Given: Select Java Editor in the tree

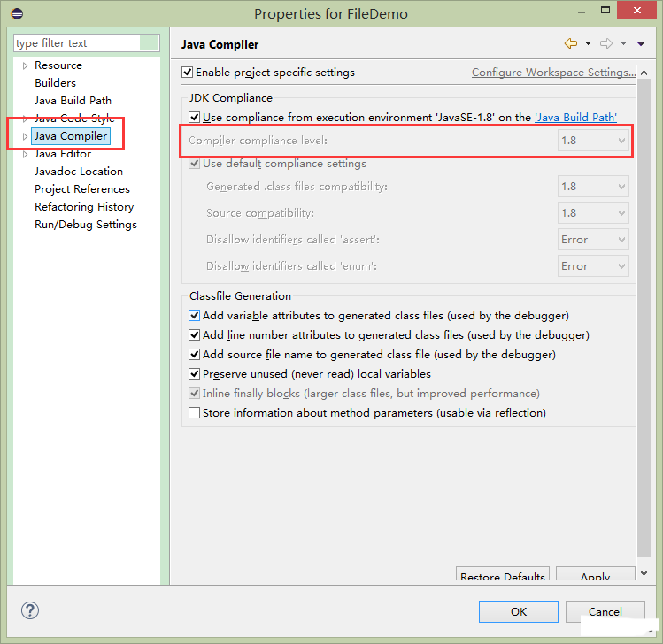Looking at the screenshot, I should click(63, 154).
